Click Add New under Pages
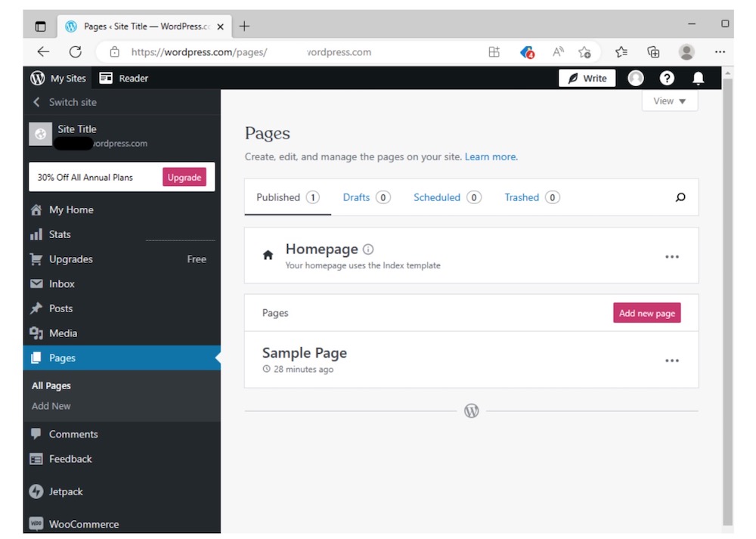The image size is (756, 539). 51,406
